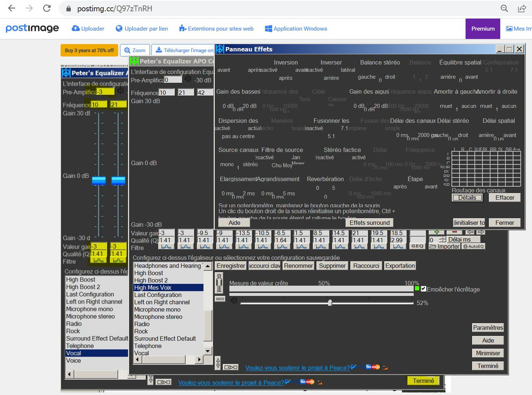Image resolution: width=532 pixels, height=395 pixels.
Task: Click Télécharger l'image originale
Action: pyautogui.click(x=183, y=50)
